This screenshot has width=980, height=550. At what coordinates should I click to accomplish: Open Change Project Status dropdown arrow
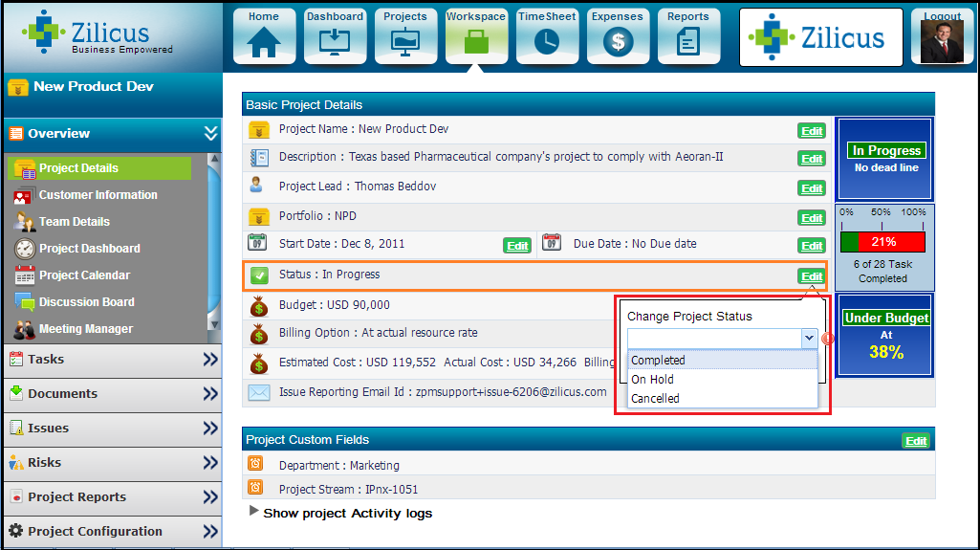[809, 338]
